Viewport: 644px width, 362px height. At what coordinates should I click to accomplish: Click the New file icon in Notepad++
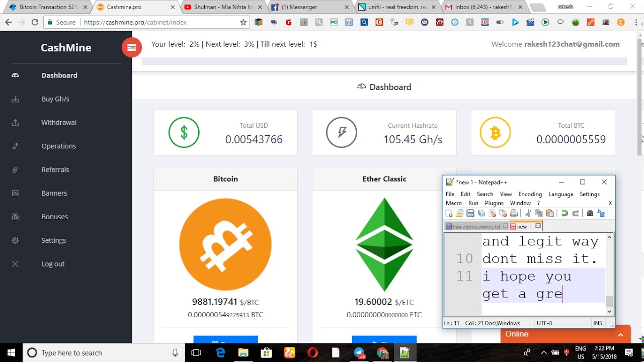coord(449,214)
